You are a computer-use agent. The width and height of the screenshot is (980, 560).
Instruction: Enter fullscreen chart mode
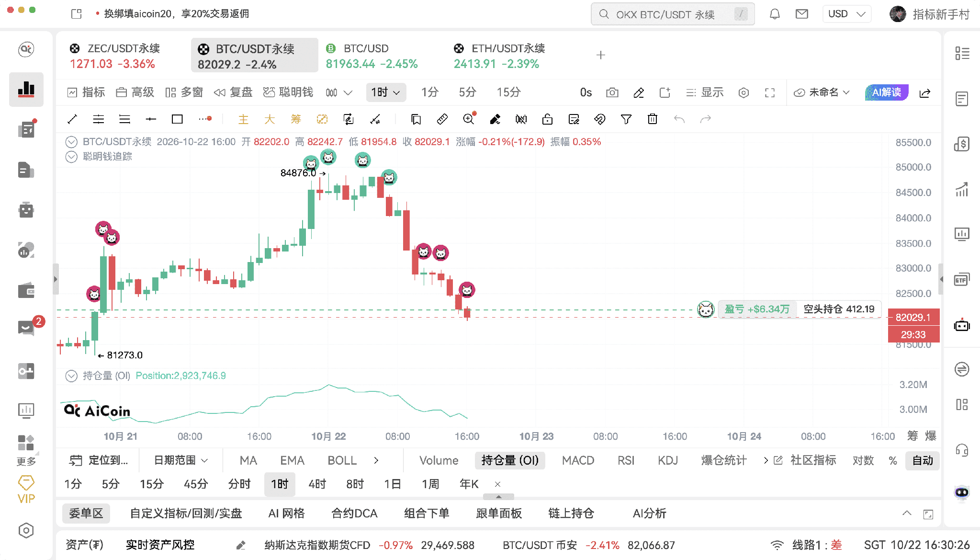click(770, 92)
